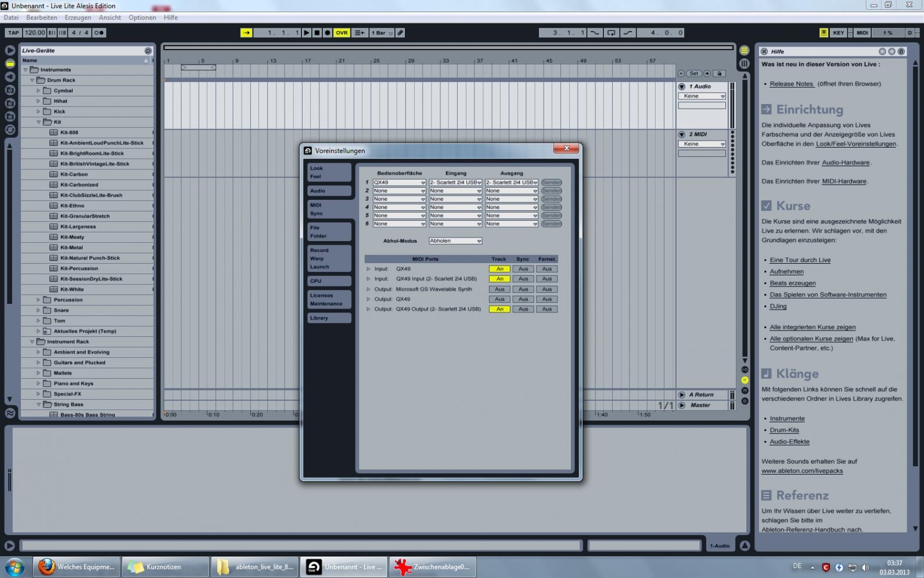924x578 pixels.
Task: Select the Look Feel preferences tab
Action: tap(329, 173)
